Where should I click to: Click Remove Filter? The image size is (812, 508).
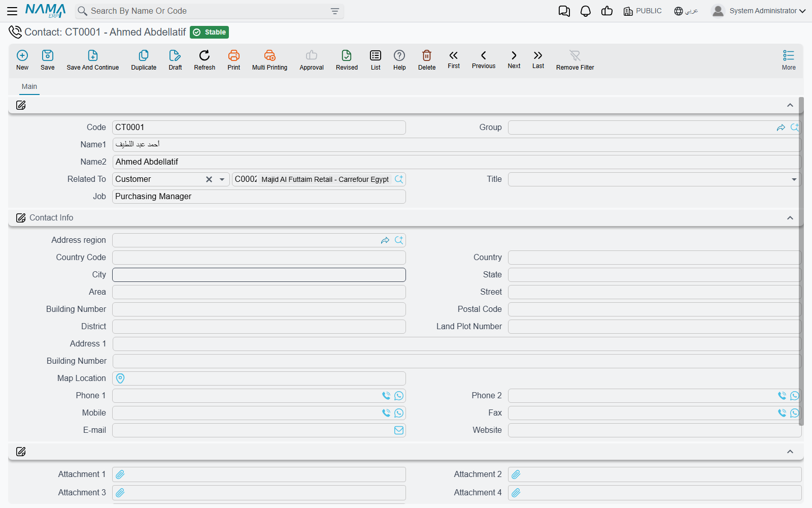point(575,60)
